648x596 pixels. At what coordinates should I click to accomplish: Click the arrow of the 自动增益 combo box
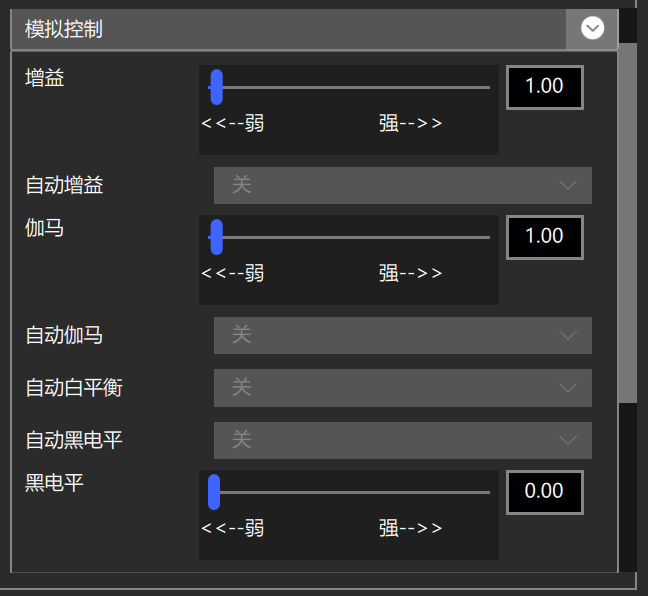(568, 185)
